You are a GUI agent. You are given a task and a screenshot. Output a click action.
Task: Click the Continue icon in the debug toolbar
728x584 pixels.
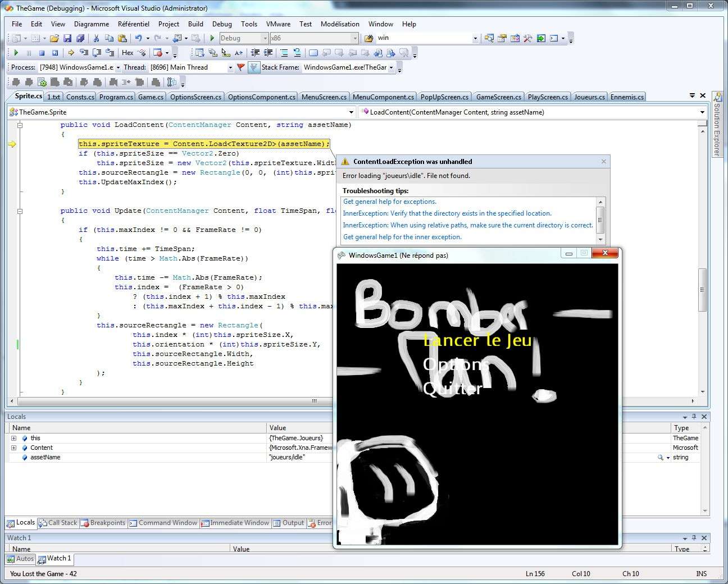pos(16,53)
